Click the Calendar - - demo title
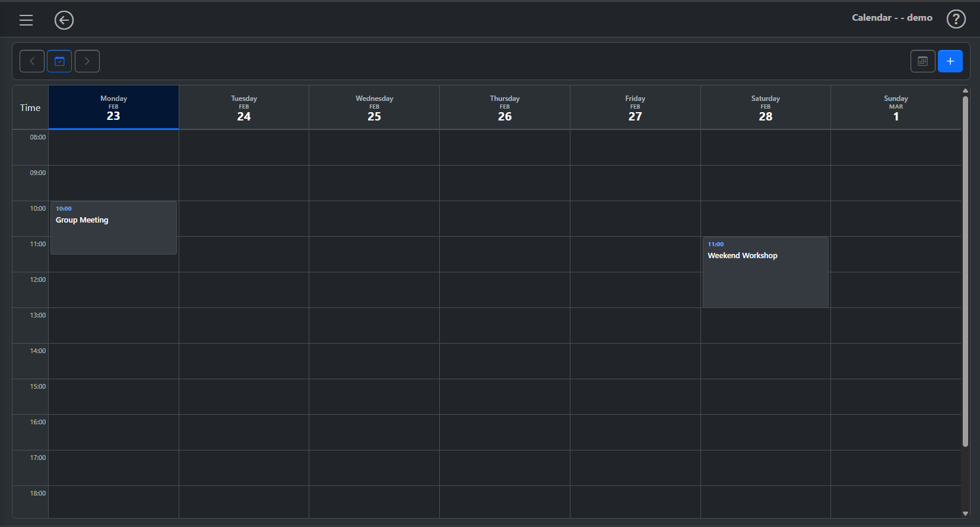 coord(892,18)
